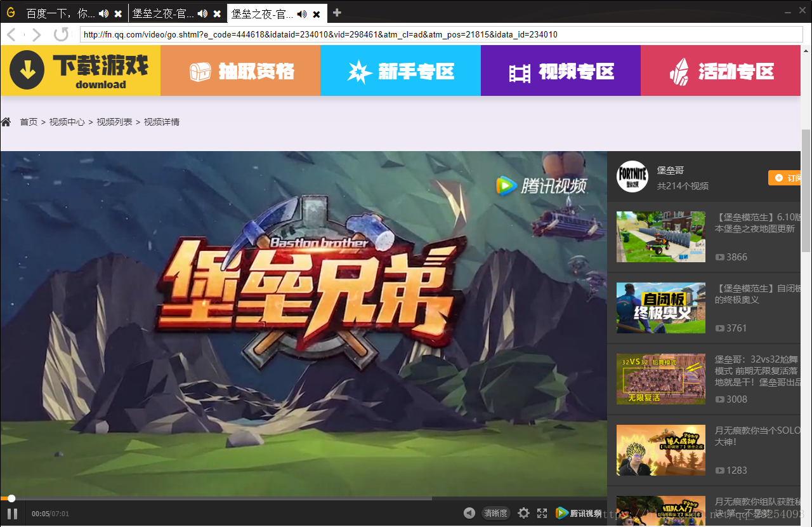Click 视频详情 in breadcrumb
Viewport: 812px width, 527px height.
(162, 122)
